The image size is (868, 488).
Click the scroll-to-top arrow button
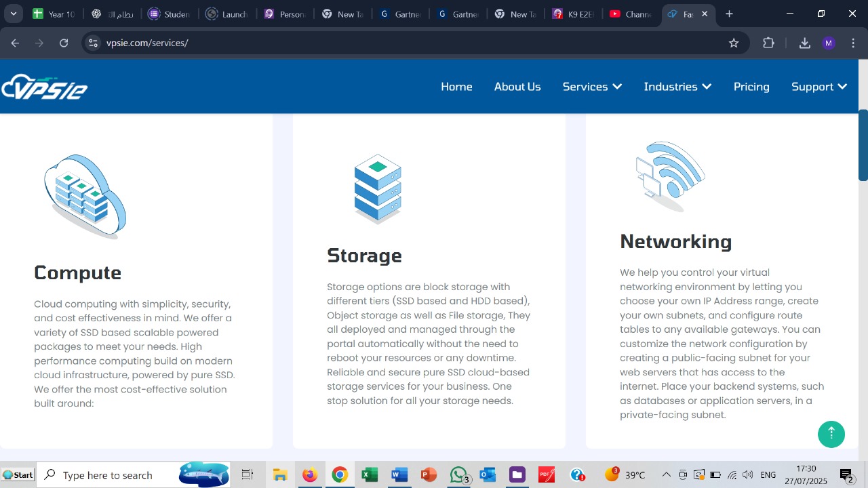[831, 434]
